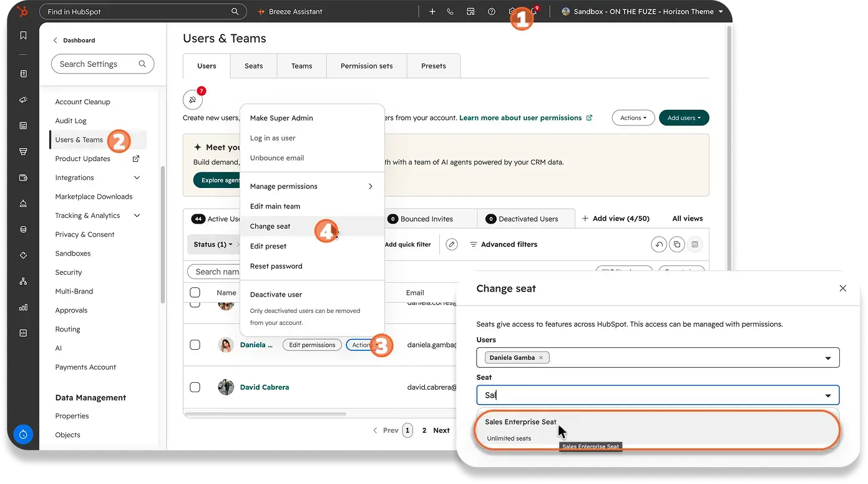
Task: Select the David Cabrera row checkbox
Action: (x=195, y=387)
